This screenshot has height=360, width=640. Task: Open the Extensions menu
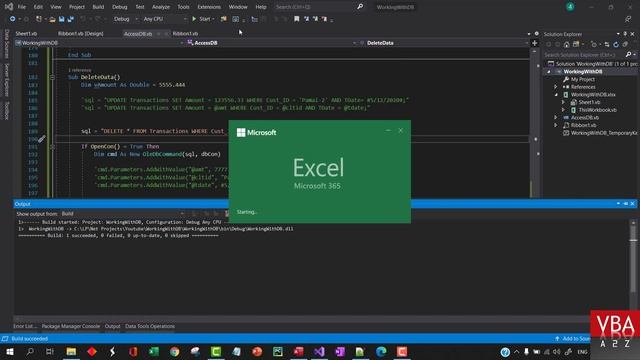tap(209, 7)
